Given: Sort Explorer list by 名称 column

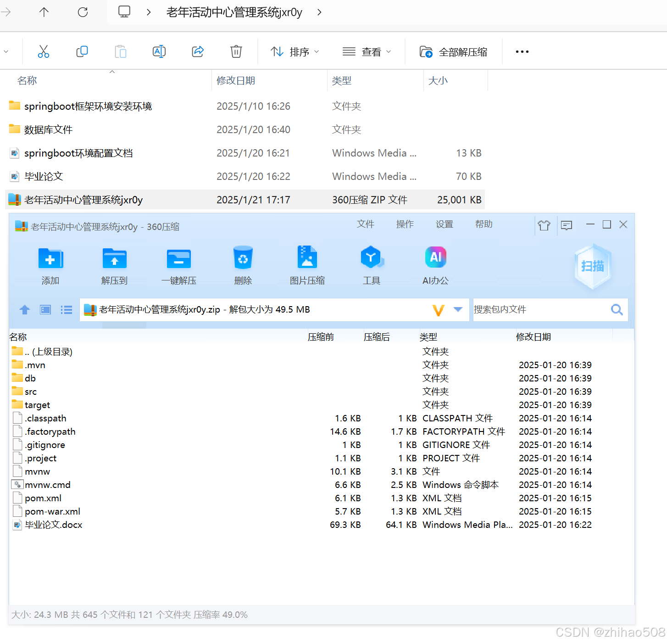Looking at the screenshot, I should pos(27,81).
